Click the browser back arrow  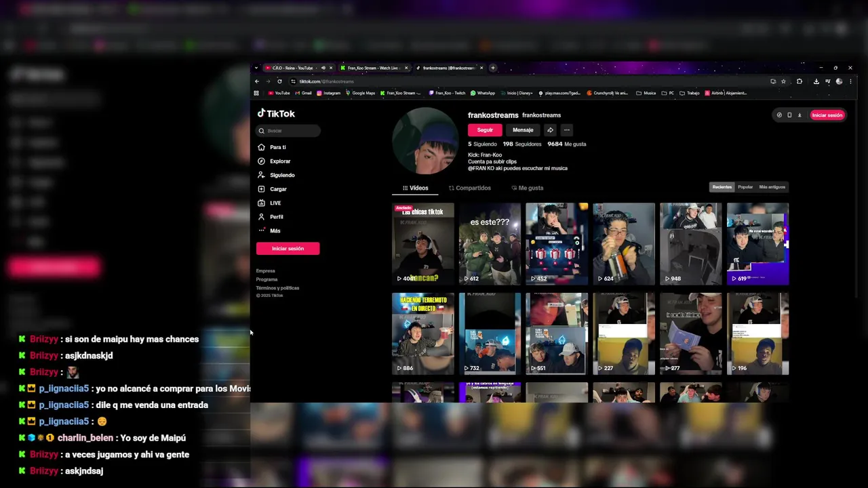(257, 81)
